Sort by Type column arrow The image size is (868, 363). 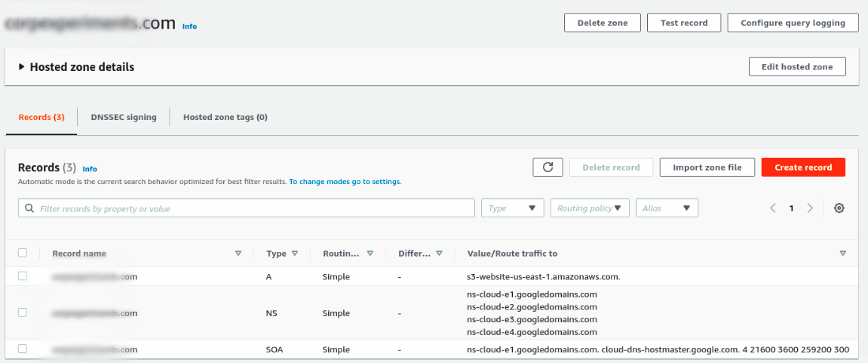[295, 254]
